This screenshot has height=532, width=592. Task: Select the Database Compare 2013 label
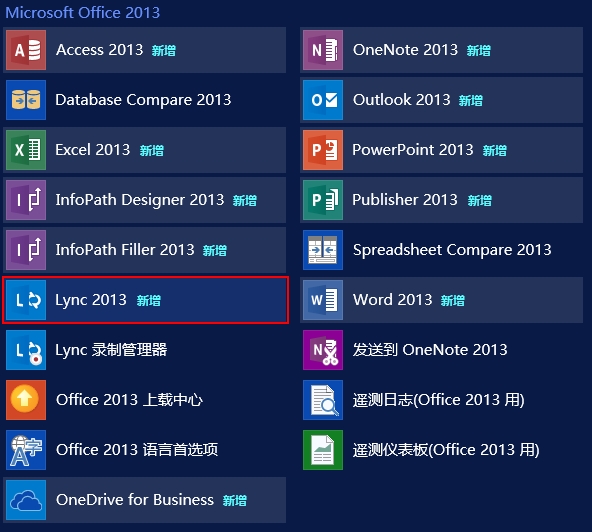143,100
